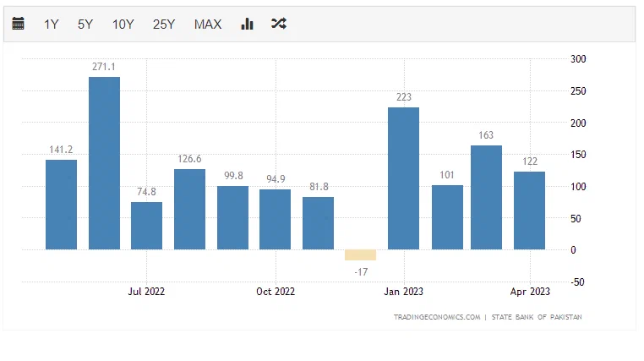Set the chart range to 25Y
This screenshot has height=361, width=644.
(x=164, y=25)
